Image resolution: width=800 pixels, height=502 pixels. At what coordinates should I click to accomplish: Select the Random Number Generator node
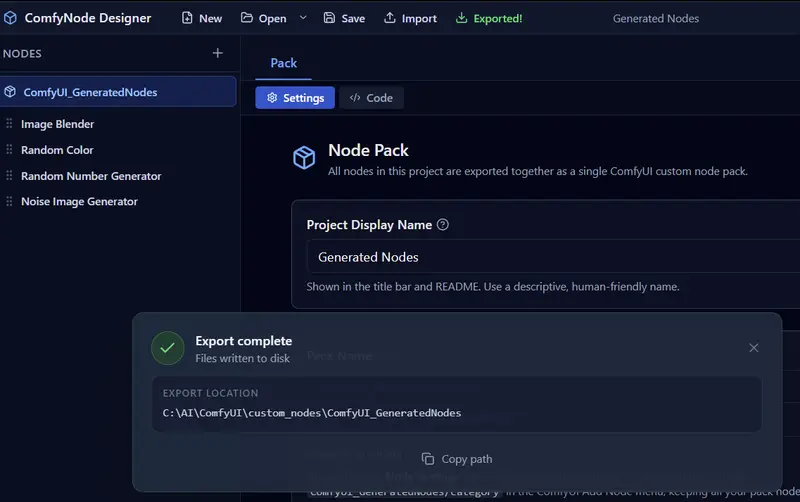[x=91, y=176]
